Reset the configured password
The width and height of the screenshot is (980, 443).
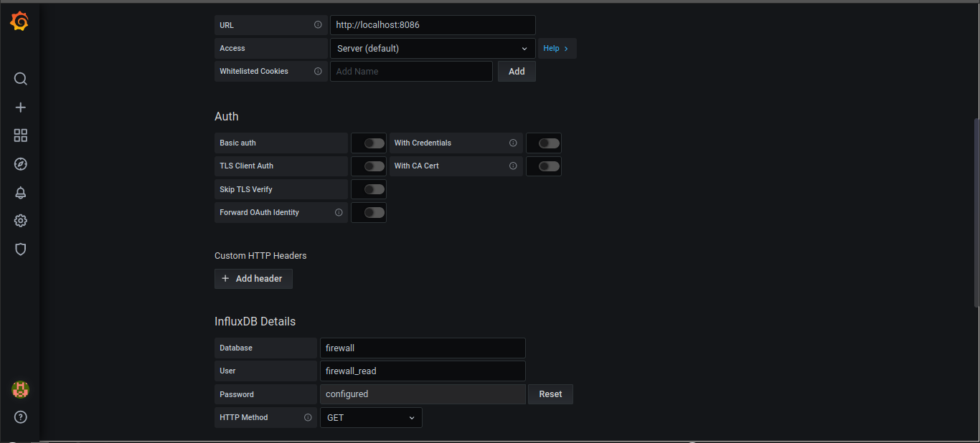click(x=550, y=394)
